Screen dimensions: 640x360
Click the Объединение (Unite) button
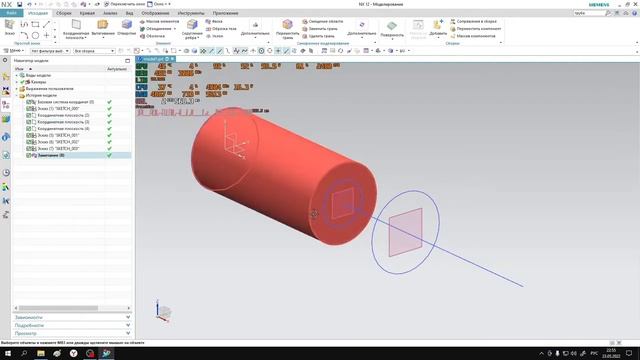[157, 29]
